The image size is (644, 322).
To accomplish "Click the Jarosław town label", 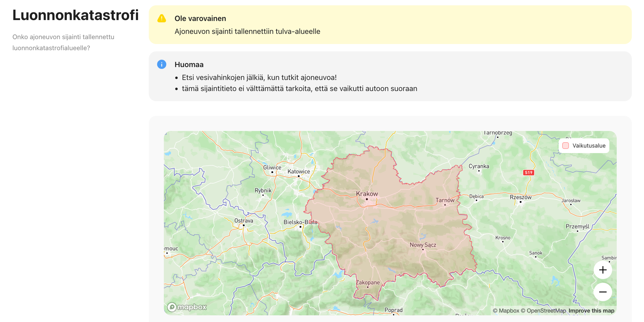I will tap(571, 201).
